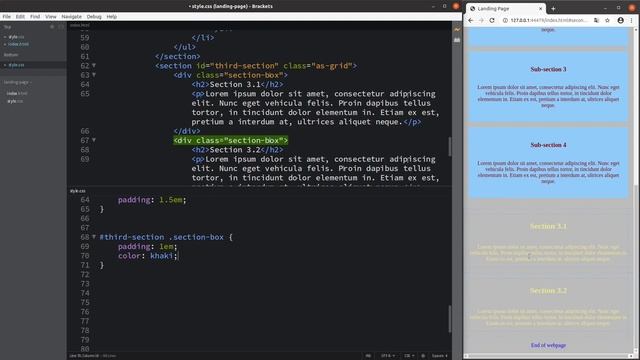This screenshot has height=360, width=640.
Task: Close the Landing Page tab
Action: 540,9
